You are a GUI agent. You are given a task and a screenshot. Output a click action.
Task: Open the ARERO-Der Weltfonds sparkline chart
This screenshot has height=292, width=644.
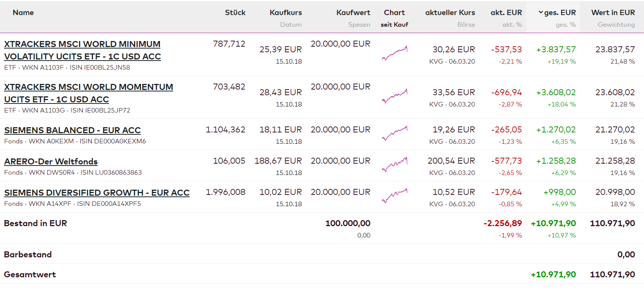click(x=394, y=164)
